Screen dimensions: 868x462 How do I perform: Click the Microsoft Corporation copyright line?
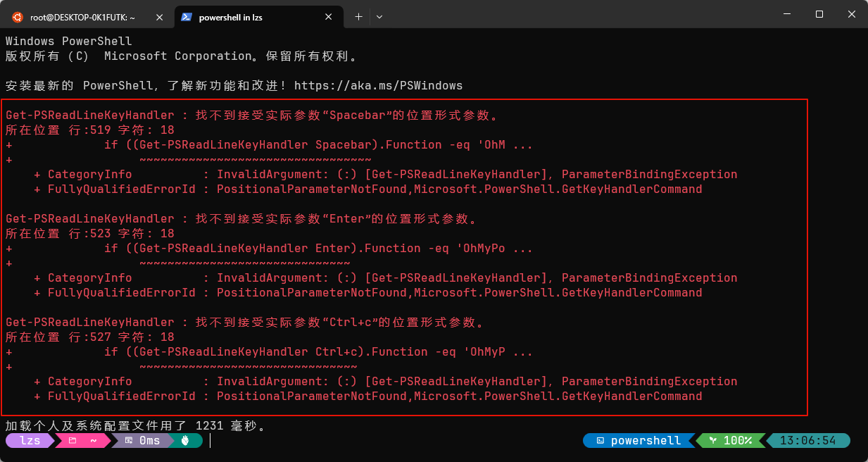pyautogui.click(x=182, y=56)
